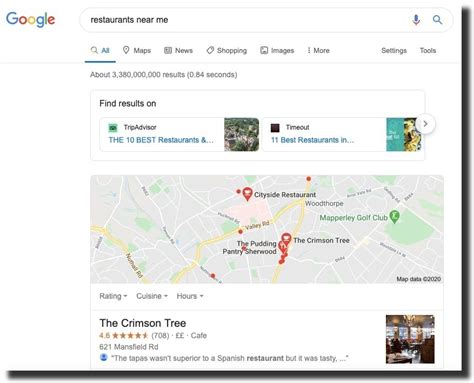Show next 'Find results on' cards arrow
This screenshot has height=383, width=474.
(425, 124)
